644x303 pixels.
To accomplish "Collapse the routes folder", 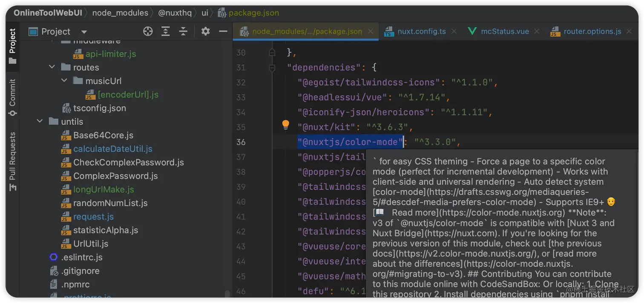I will click(52, 67).
